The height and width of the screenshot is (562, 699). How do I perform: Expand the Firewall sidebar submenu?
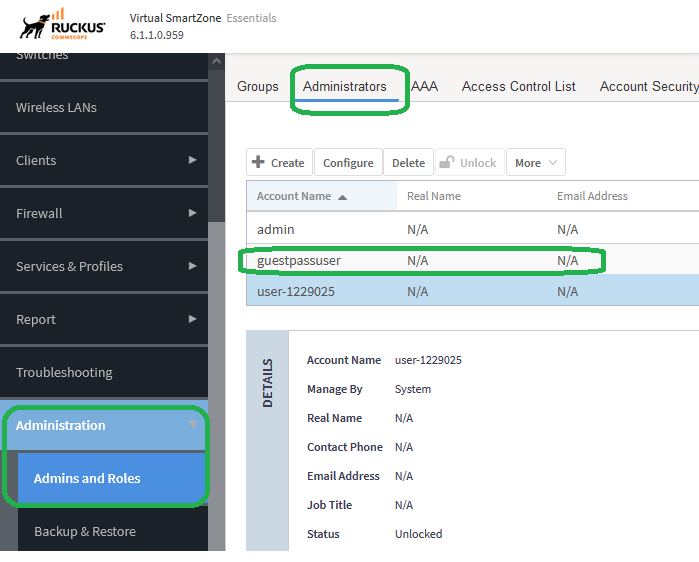(192, 213)
